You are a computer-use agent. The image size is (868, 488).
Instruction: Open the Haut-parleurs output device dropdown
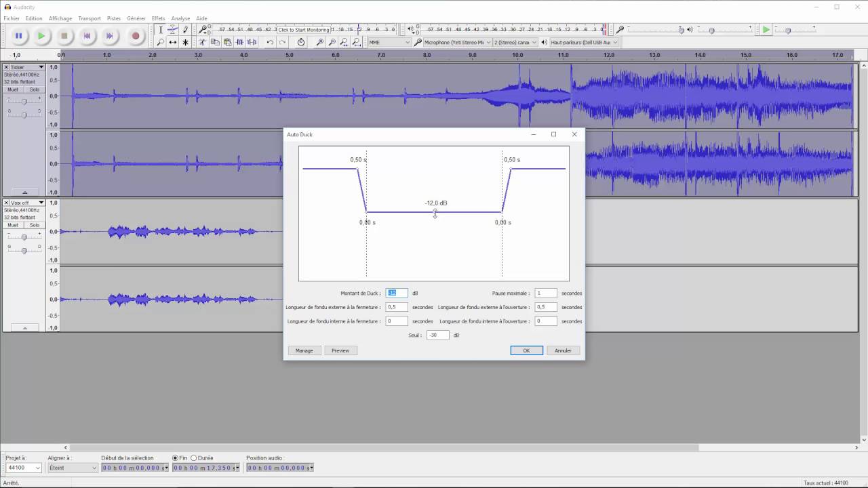(584, 42)
